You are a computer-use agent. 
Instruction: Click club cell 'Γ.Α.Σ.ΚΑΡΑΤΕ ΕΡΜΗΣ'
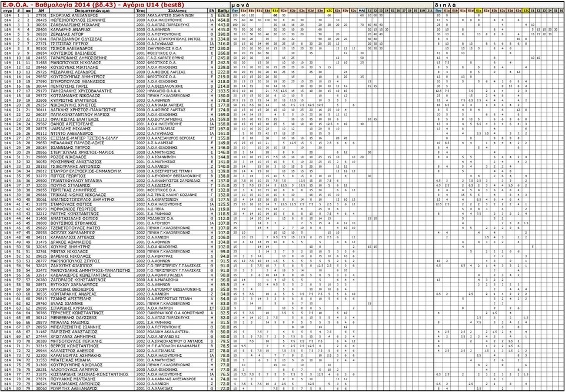(x=167, y=58)
